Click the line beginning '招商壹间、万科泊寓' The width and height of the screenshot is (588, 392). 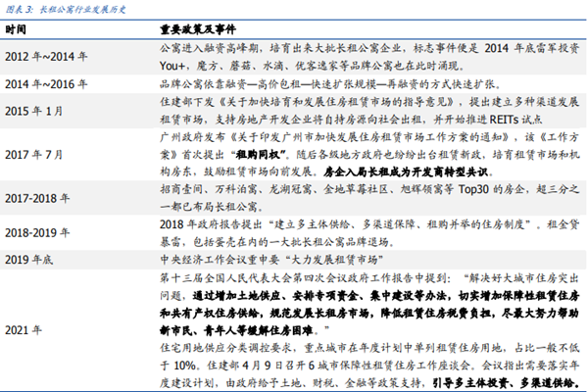point(369,189)
